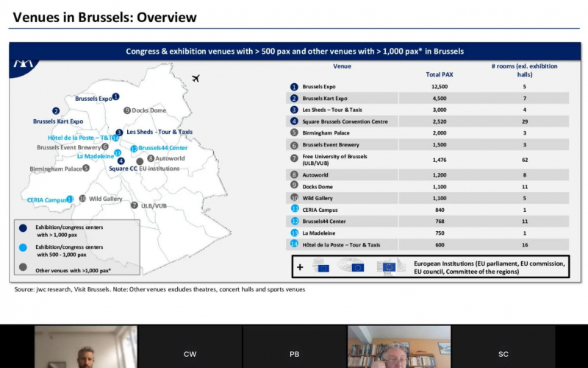This screenshot has width=588, height=368.
Task: Click the 2,520 PAX value
Action: point(440,121)
